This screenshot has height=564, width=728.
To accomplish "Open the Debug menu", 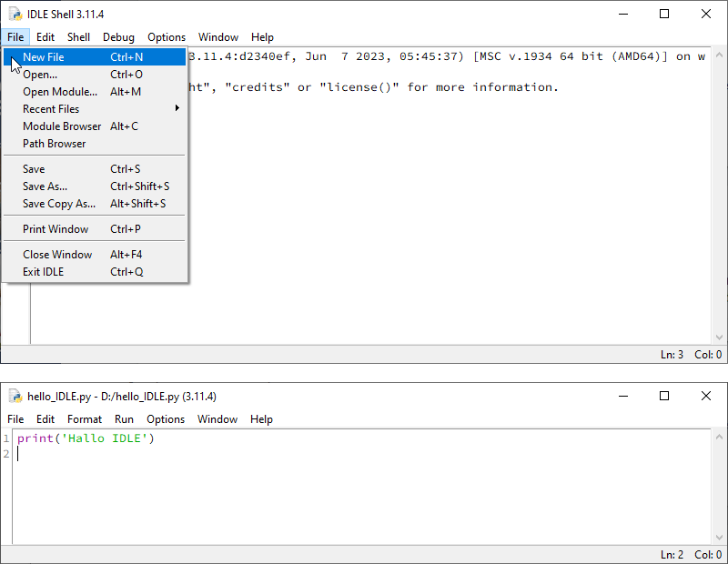I will [118, 37].
